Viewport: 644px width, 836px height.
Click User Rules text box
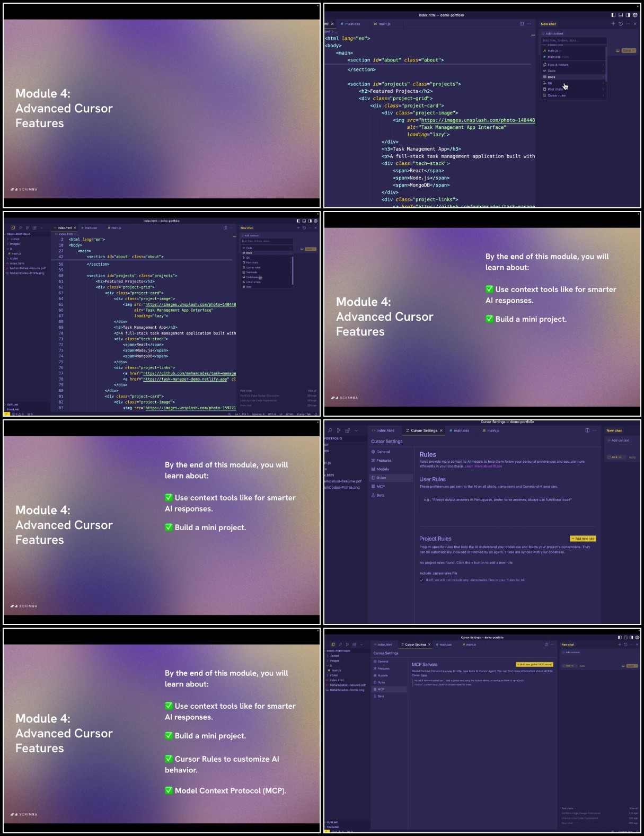tap(507, 505)
